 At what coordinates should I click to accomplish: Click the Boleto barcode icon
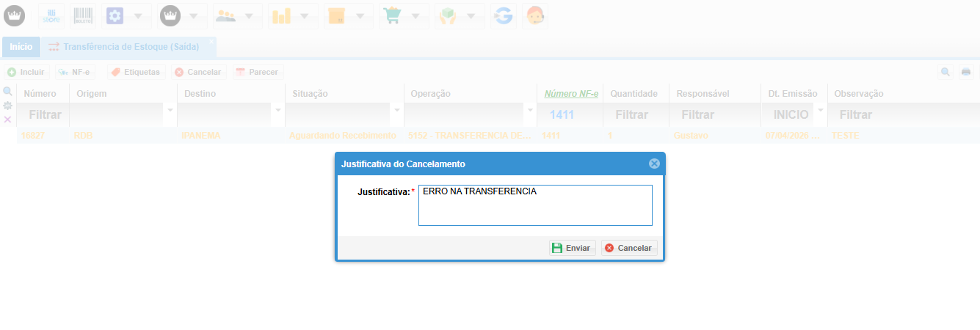coord(83,15)
